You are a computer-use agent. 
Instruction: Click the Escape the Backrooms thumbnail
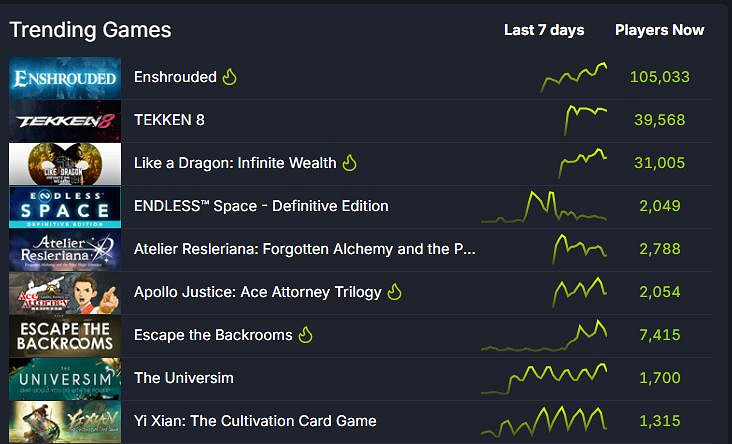[x=65, y=336]
